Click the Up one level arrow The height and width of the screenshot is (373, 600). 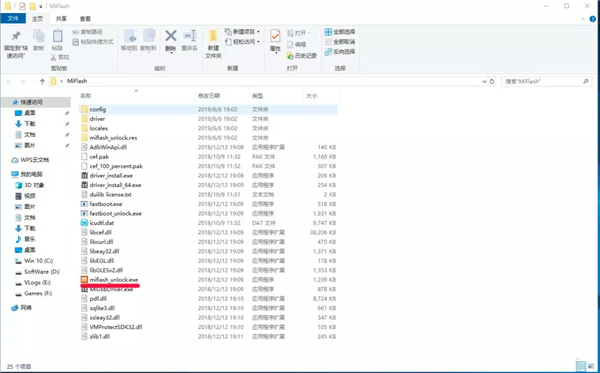pyautogui.click(x=42, y=81)
